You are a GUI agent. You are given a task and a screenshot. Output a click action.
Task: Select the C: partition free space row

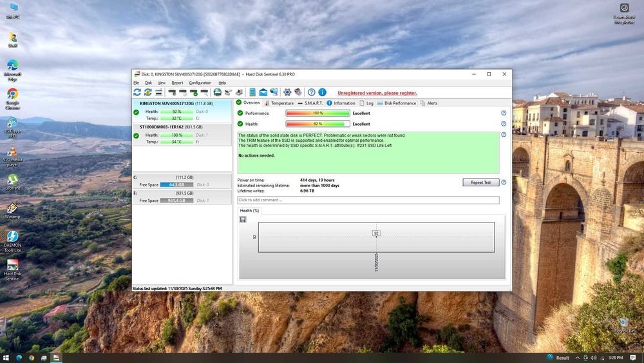point(182,181)
